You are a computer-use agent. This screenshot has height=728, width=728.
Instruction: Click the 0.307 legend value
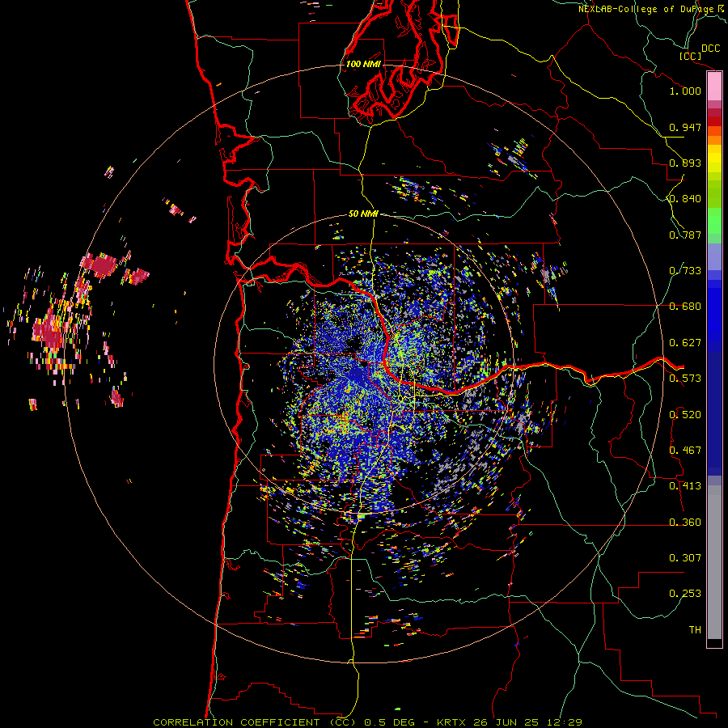tap(685, 558)
